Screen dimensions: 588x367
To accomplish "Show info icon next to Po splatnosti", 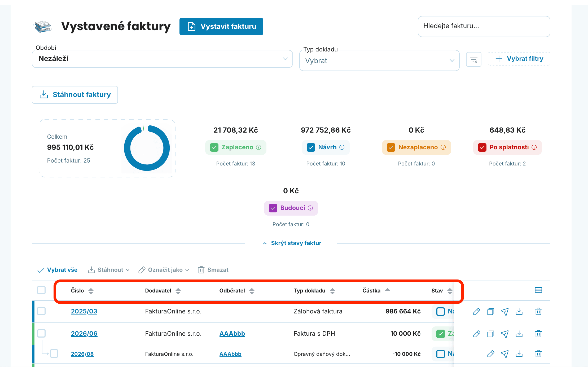I will click(x=534, y=147).
